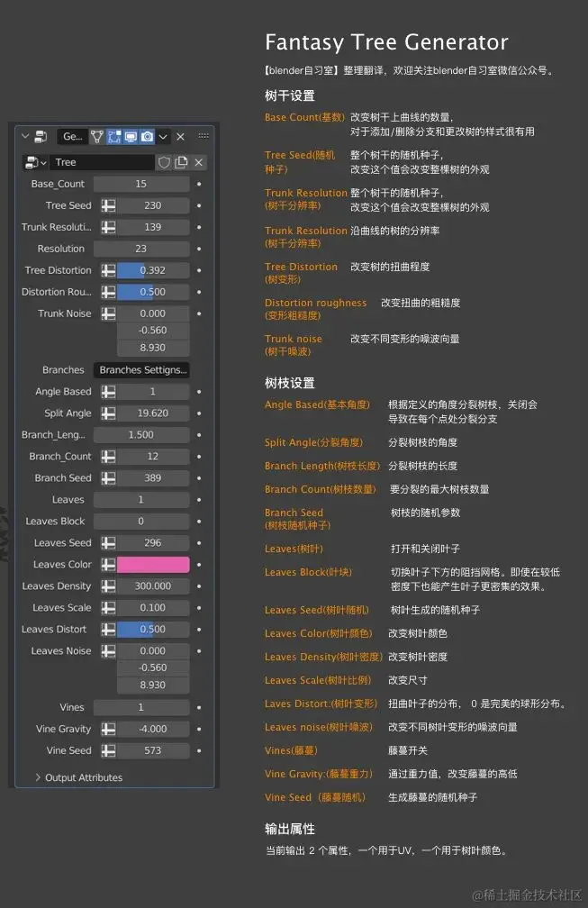
Task: Toggle fake user shield for Tree
Action: (x=165, y=163)
